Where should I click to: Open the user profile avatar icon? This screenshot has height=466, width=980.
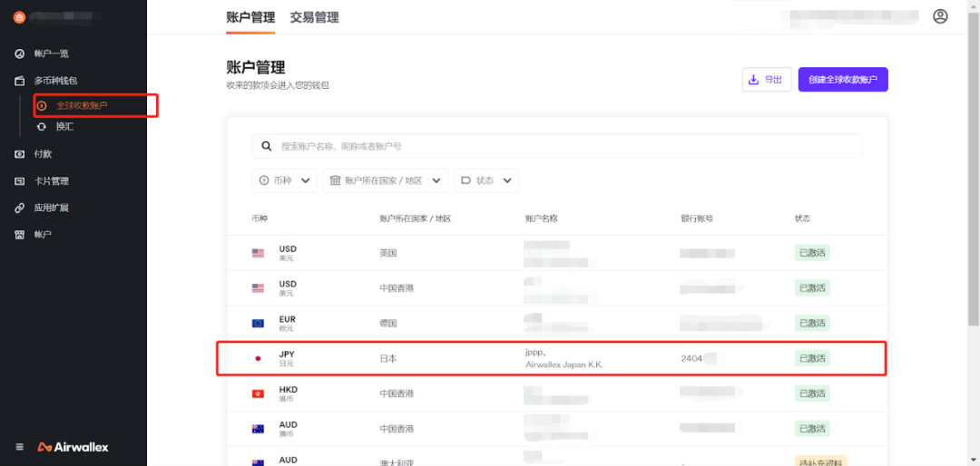click(940, 16)
